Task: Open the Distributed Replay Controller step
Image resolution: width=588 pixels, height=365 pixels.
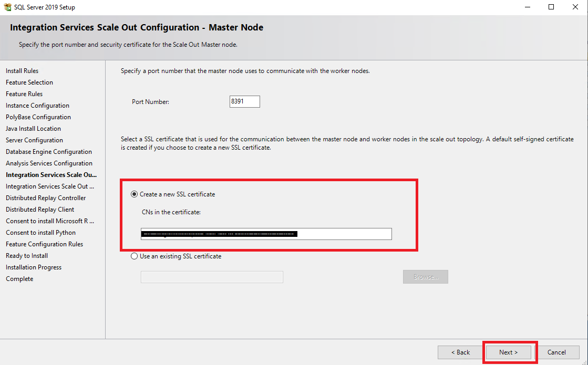Action: click(x=46, y=198)
